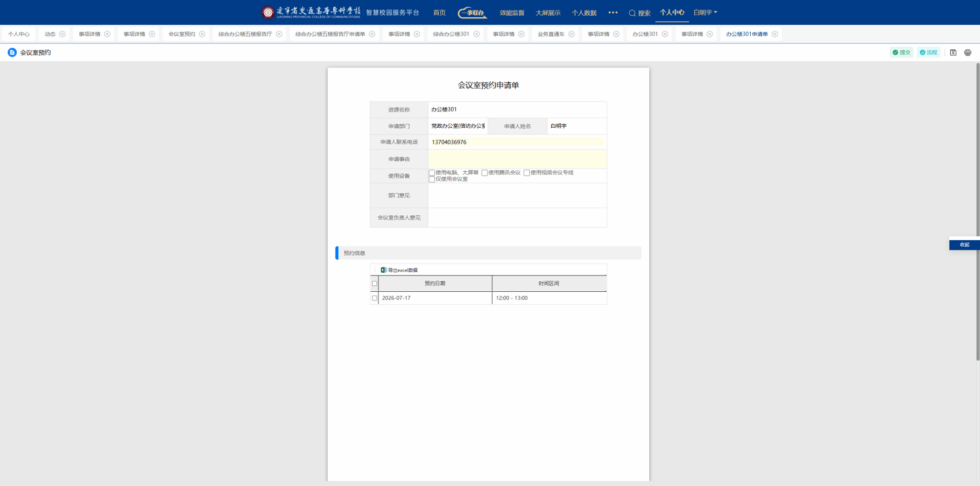Open 效能监督 in the top navigation

click(x=512, y=13)
